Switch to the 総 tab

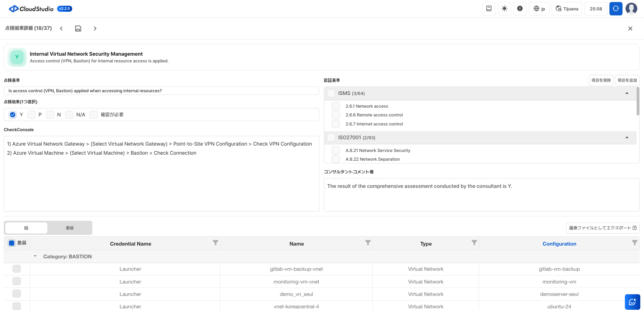point(26,228)
